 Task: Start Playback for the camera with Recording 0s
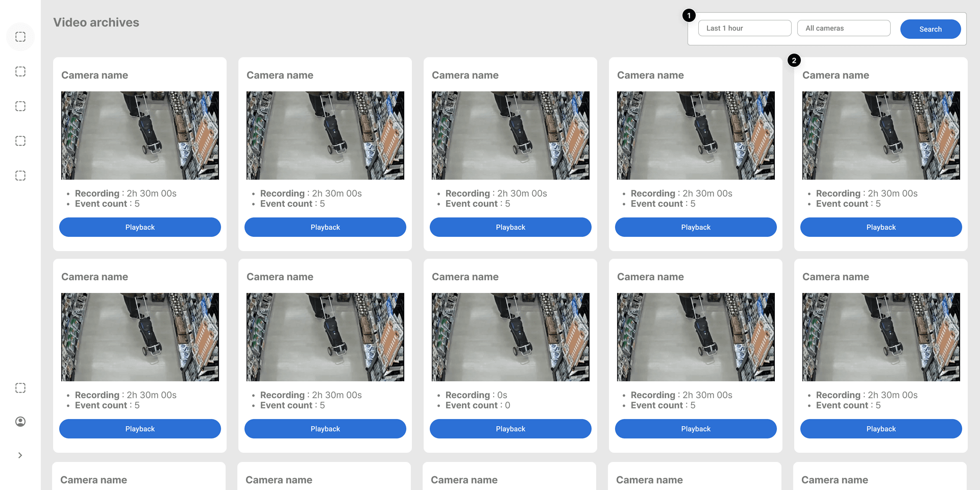pos(510,429)
